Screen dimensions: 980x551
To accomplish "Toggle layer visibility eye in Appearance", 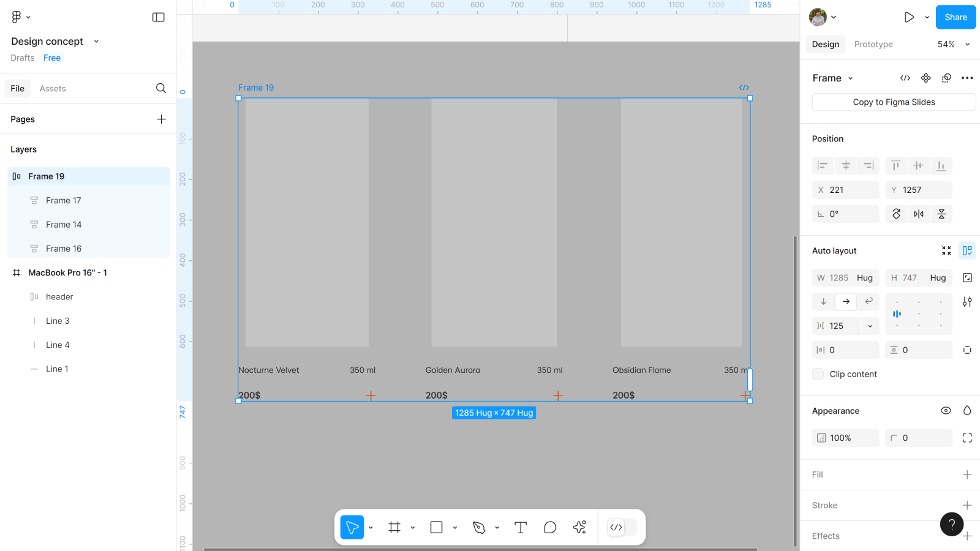I will point(946,411).
